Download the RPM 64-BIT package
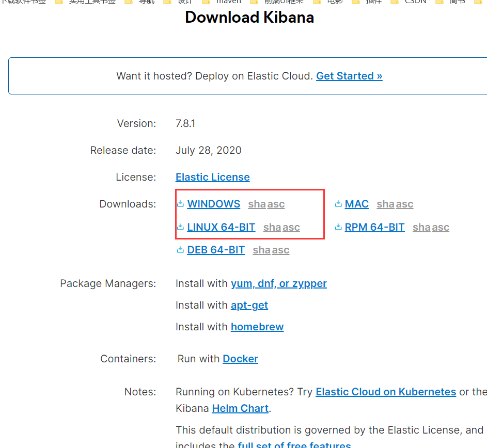The width and height of the screenshot is (487, 448). [374, 227]
